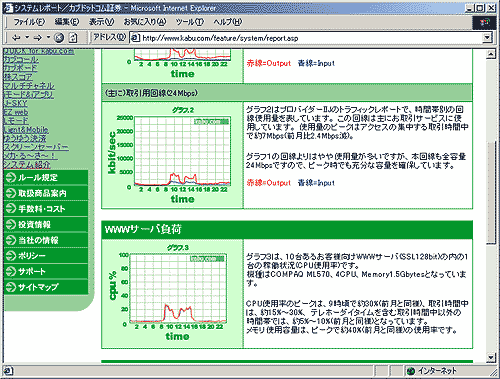Click the page icon in address bar
Screen dimensions: 500x379
click(135, 38)
